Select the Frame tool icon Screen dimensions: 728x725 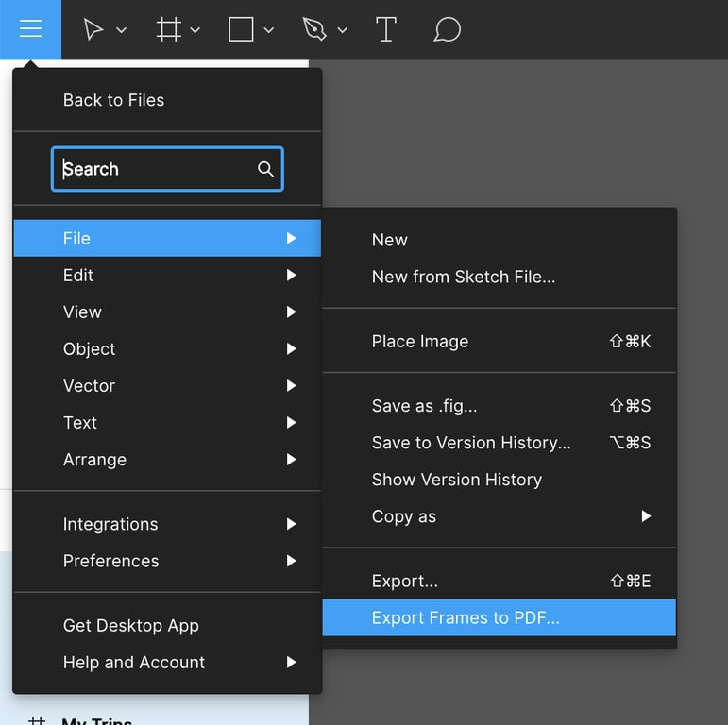[168, 30]
